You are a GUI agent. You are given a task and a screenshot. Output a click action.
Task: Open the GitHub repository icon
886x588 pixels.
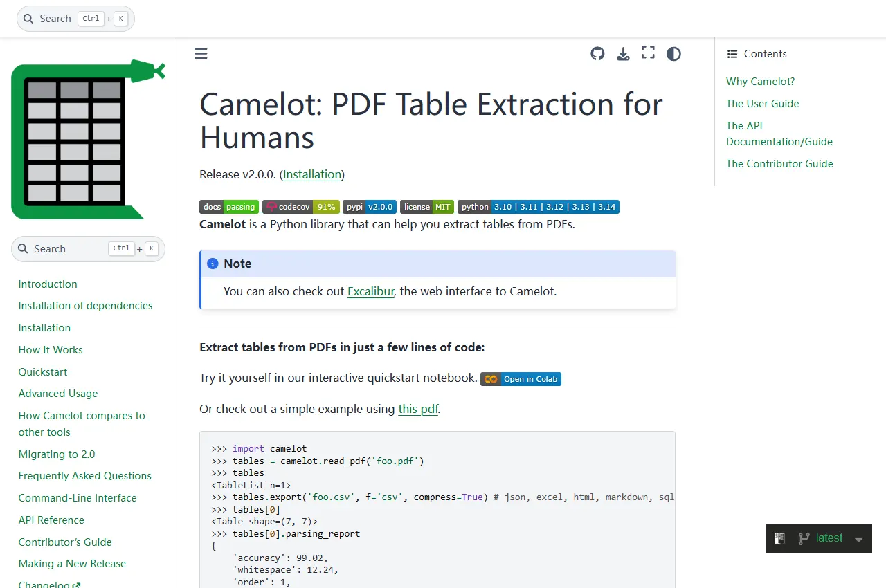coord(597,54)
